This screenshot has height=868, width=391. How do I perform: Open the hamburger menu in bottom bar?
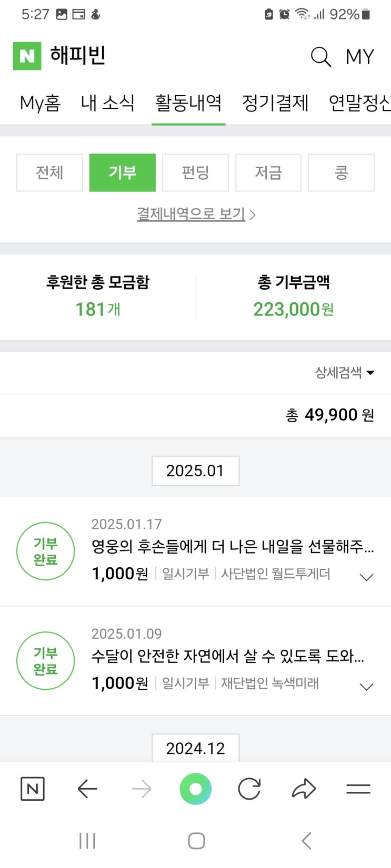pyautogui.click(x=358, y=789)
